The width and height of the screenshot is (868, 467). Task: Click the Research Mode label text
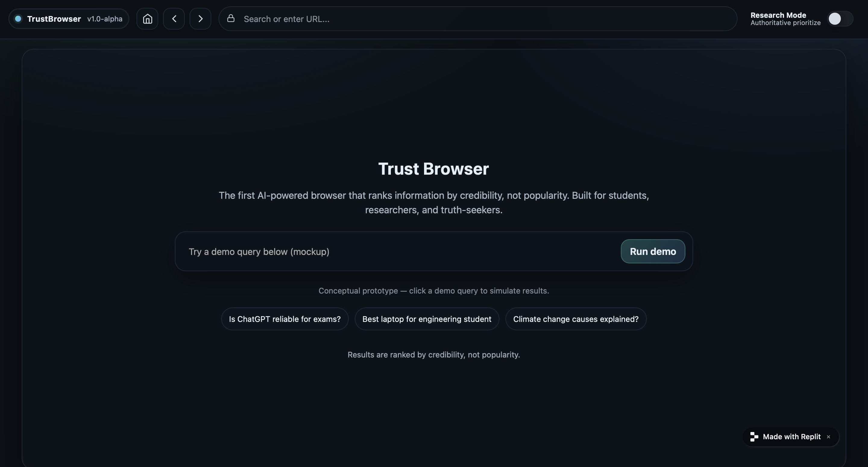(x=778, y=15)
